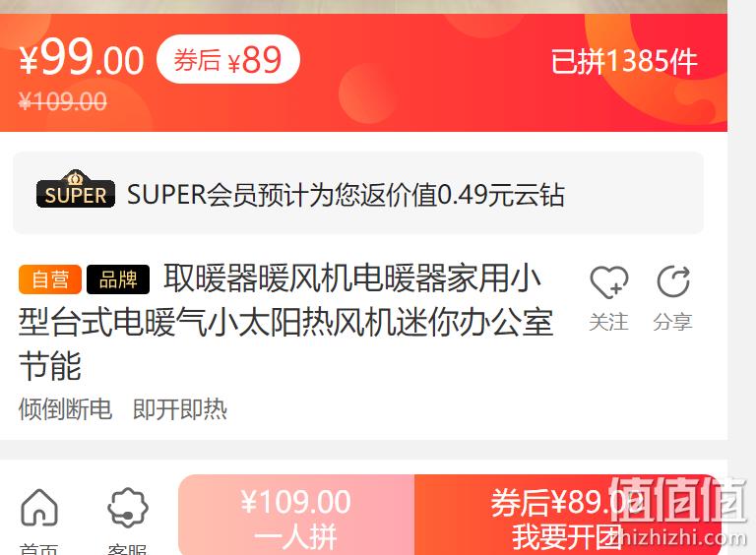Tap the 券后 ¥89 coupon pill
The image size is (756, 555).
pos(228,60)
